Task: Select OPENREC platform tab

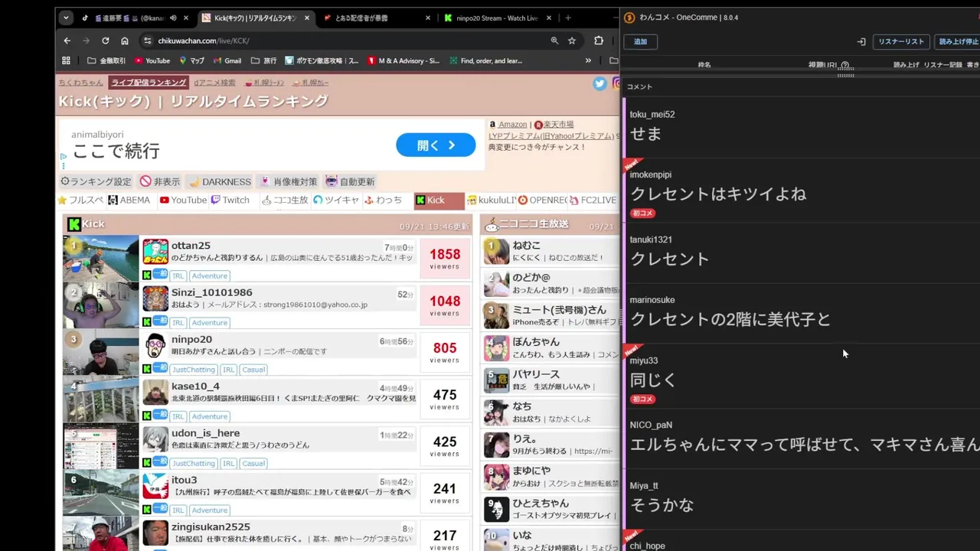Action: click(543, 200)
